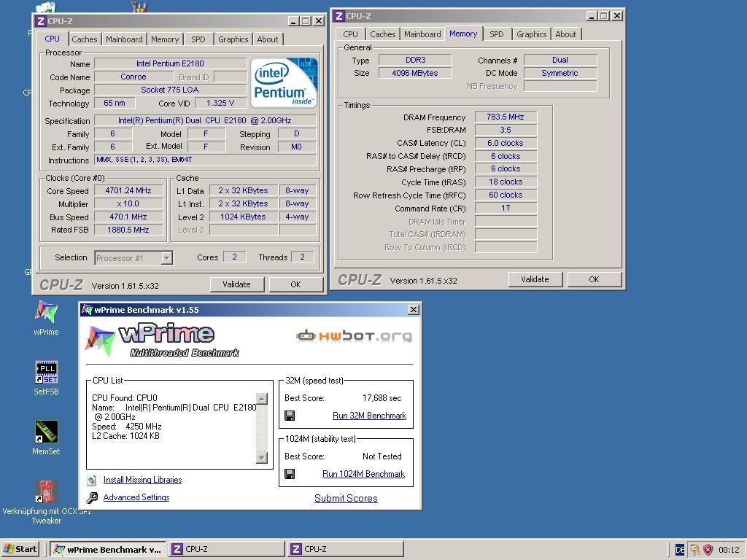
Task: Click the 32M benchmark save floppy icon
Action: click(x=289, y=416)
